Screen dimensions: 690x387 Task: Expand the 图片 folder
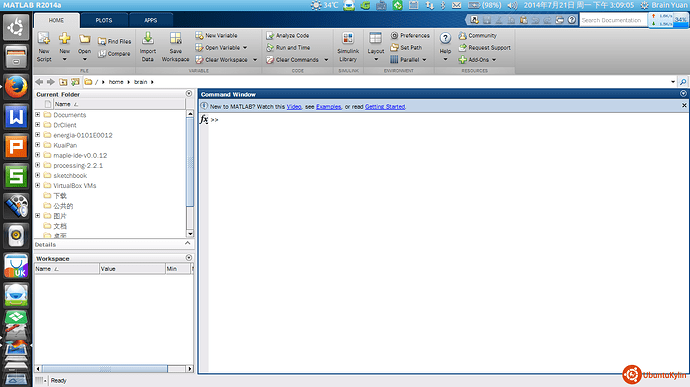coord(38,216)
